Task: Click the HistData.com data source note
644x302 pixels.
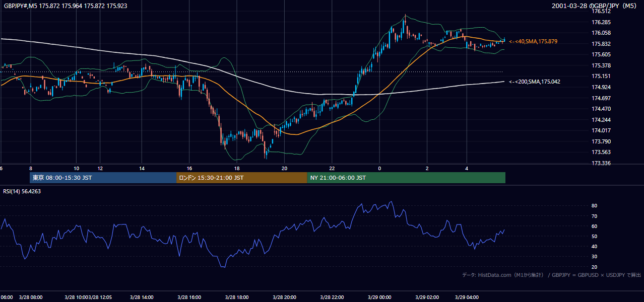Action: (552, 275)
